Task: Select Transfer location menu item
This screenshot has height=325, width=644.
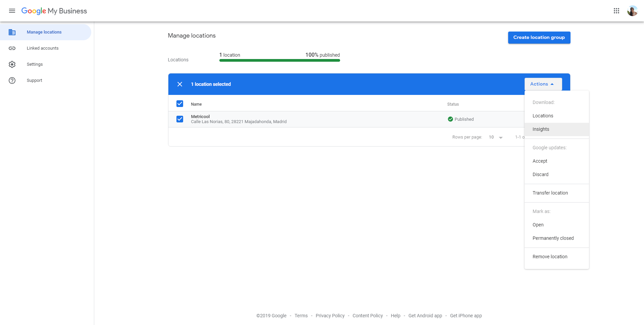Action: pyautogui.click(x=557, y=193)
